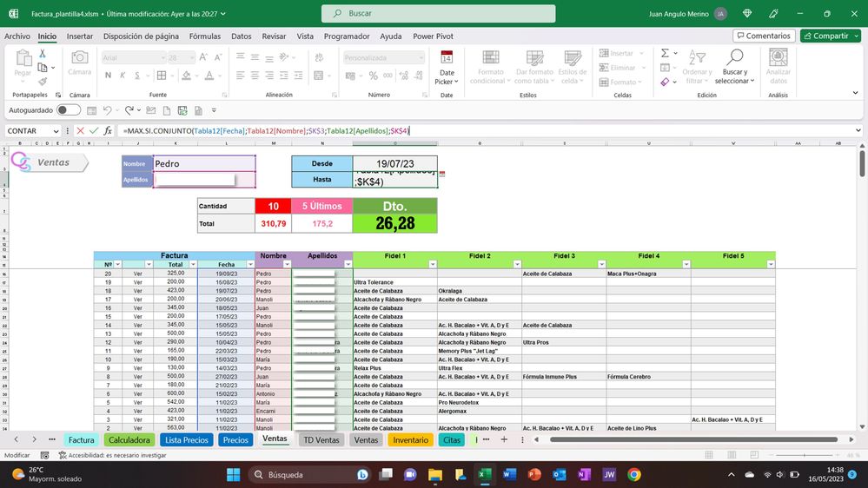The image size is (868, 488).
Task: Launch PowerPoint from the taskbar
Action: [534, 474]
